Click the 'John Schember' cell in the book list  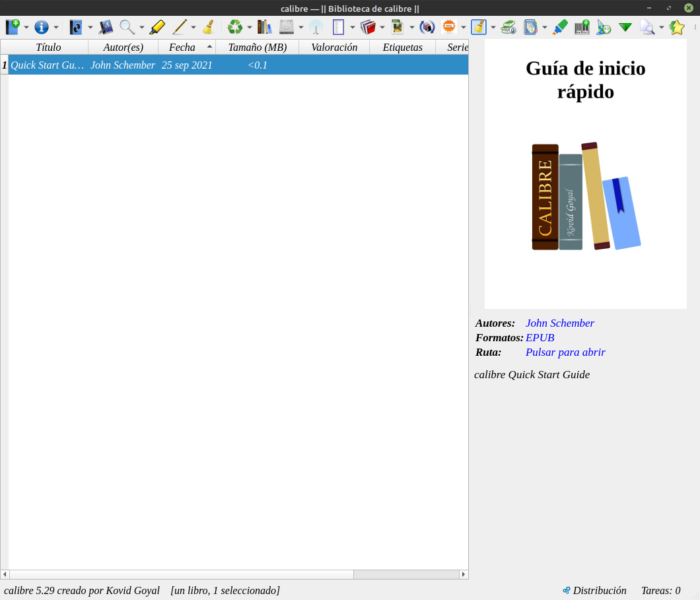(123, 65)
